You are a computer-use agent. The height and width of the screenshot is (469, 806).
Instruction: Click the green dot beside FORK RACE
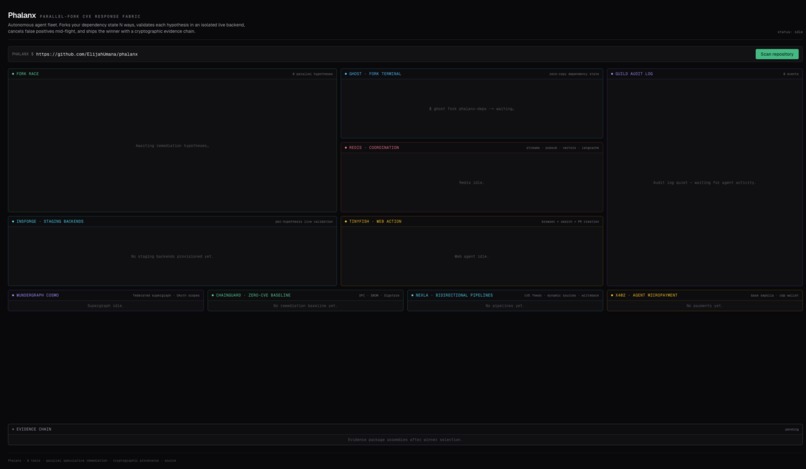pyautogui.click(x=13, y=74)
